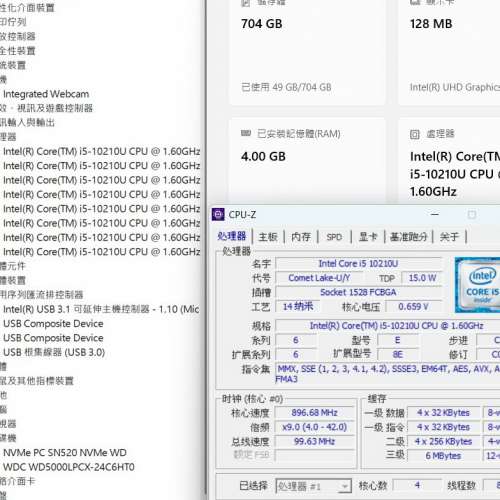This screenshot has width=500, height=500.
Task: Click the CPU-Z application icon in title bar
Action: tap(218, 215)
